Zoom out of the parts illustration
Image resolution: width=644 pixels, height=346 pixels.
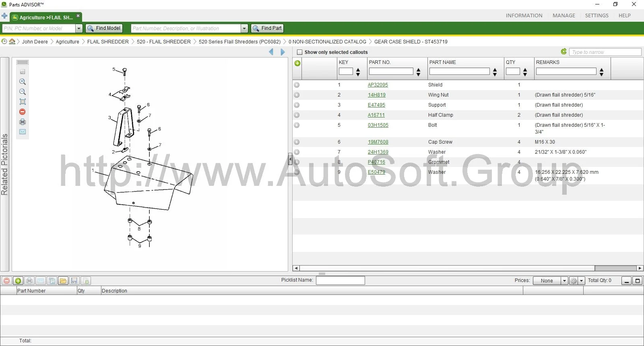pyautogui.click(x=23, y=92)
